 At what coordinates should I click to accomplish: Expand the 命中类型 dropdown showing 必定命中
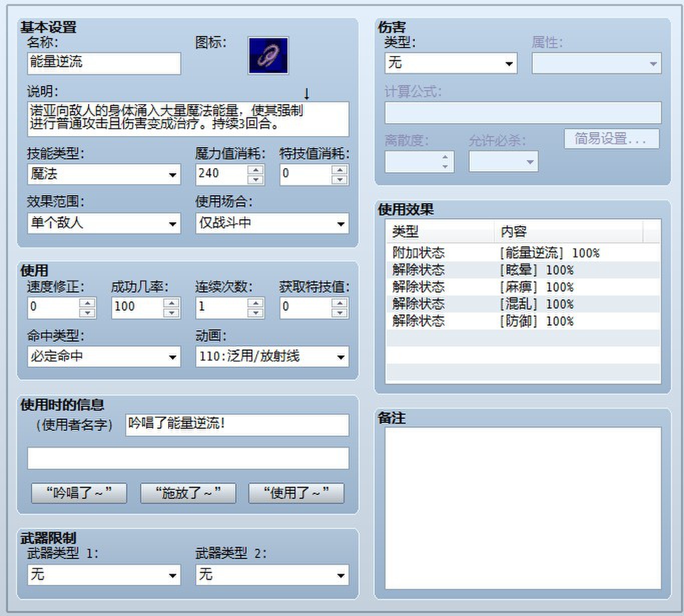[104, 357]
